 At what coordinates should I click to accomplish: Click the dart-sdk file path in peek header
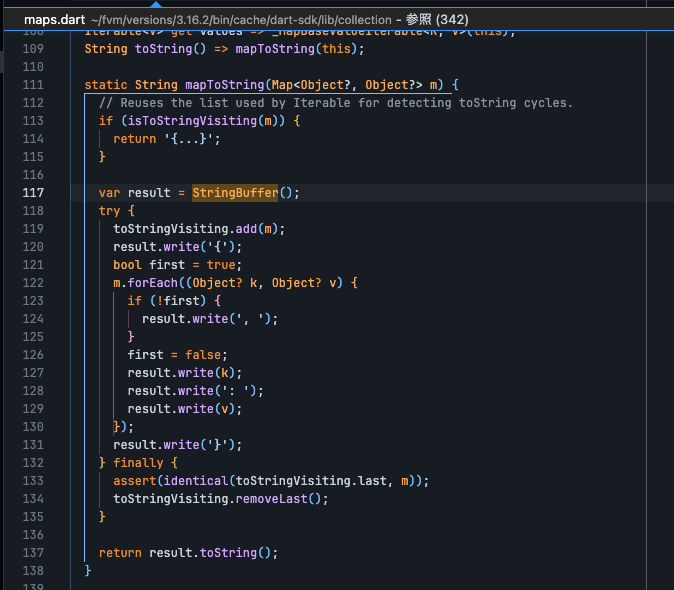[241, 20]
